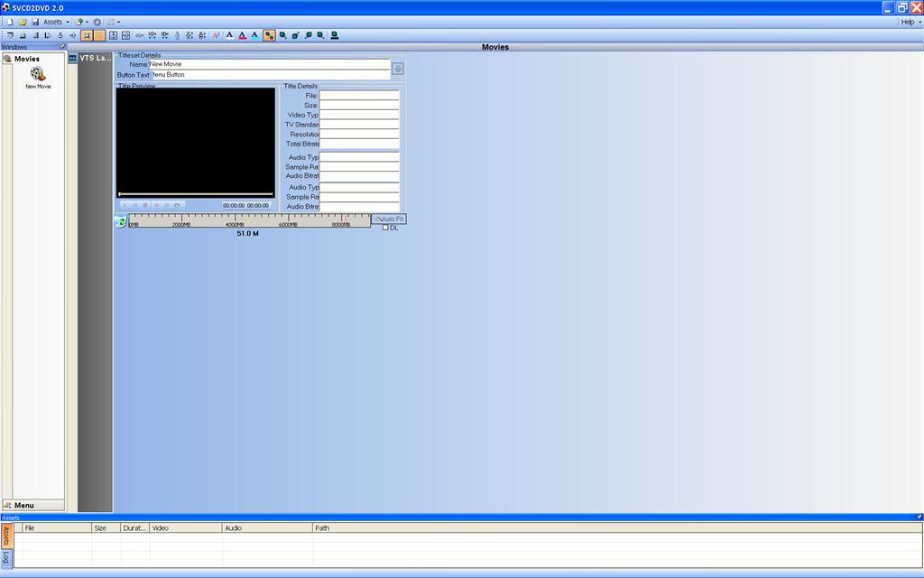
Task: Click the red-underlined A text icon
Action: [242, 35]
